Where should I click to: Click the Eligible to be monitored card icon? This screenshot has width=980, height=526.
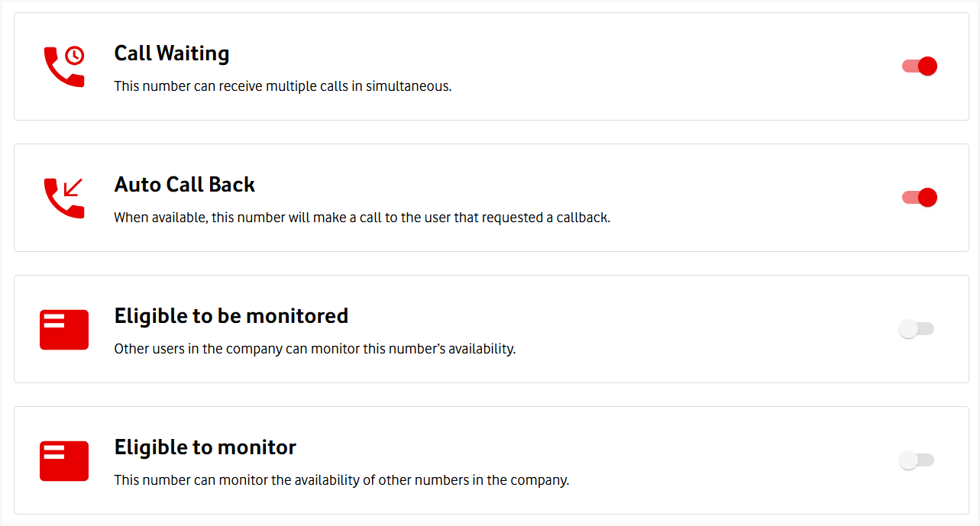64,330
